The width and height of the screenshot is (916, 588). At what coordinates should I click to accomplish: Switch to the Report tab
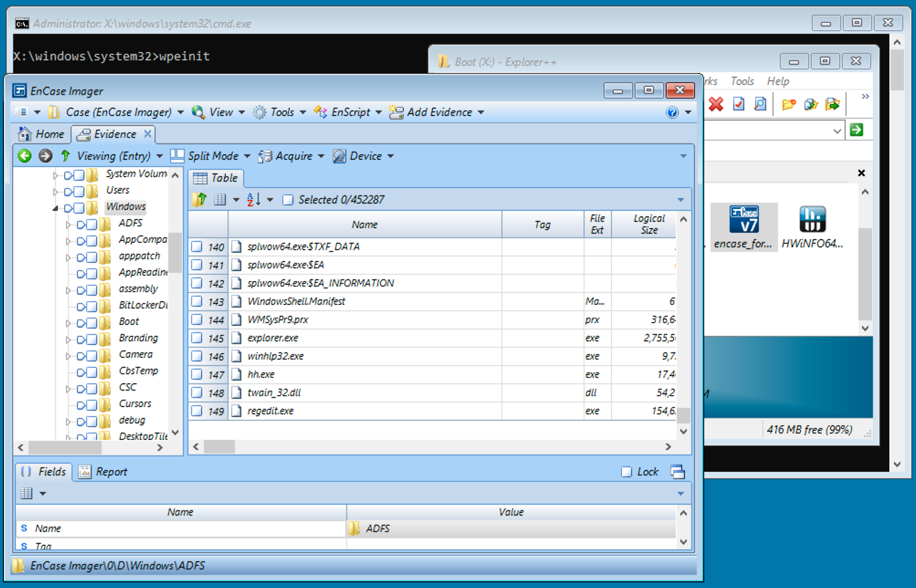[x=103, y=472]
